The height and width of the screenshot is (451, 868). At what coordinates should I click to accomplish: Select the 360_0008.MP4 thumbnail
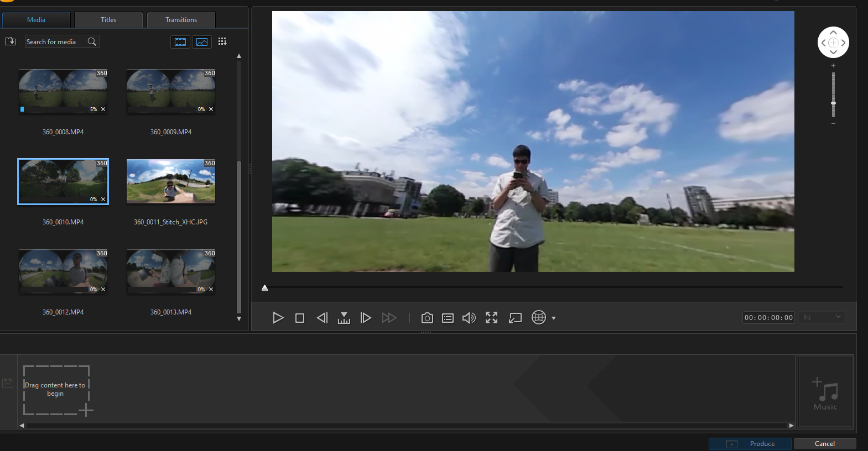point(63,91)
